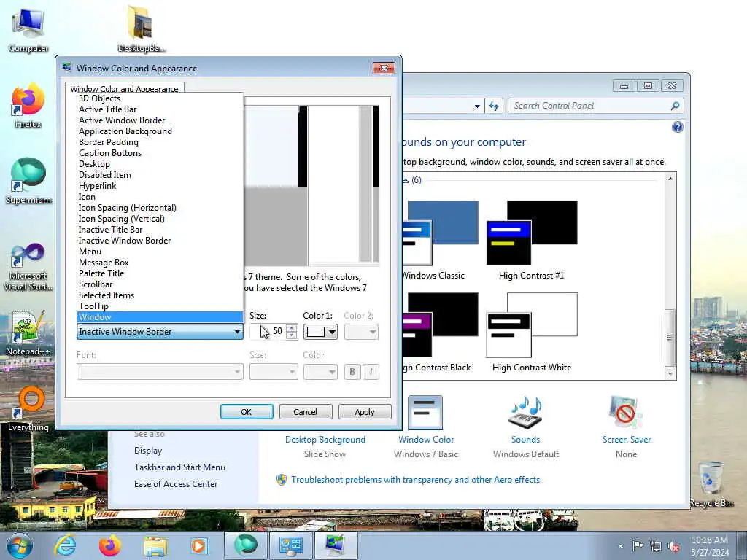Choose Inactive Title Bar from list
The image size is (747, 560).
tap(160, 230)
